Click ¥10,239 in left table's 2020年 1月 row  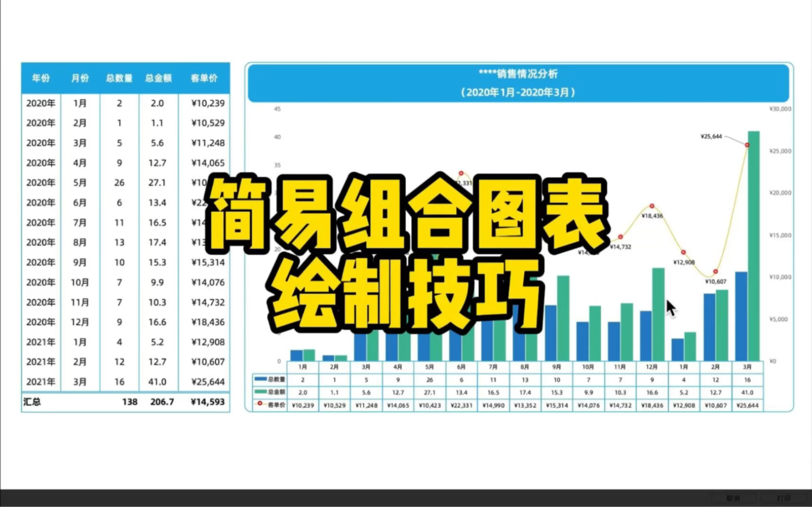pos(208,103)
